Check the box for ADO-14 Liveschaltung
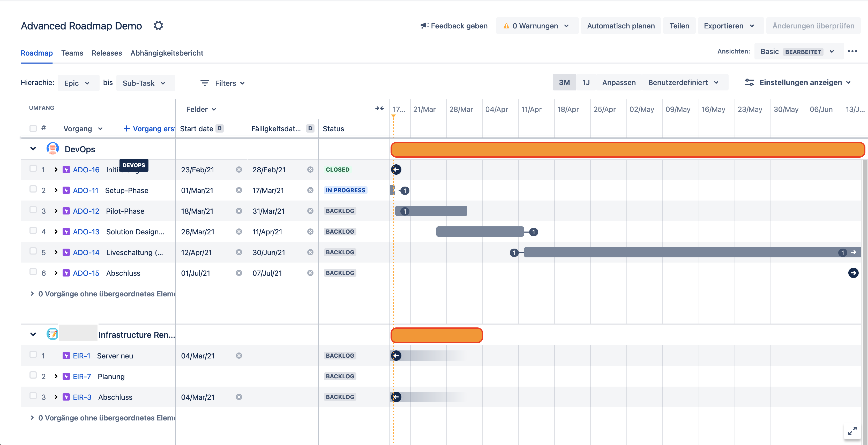This screenshot has width=868, height=445. 33,251
